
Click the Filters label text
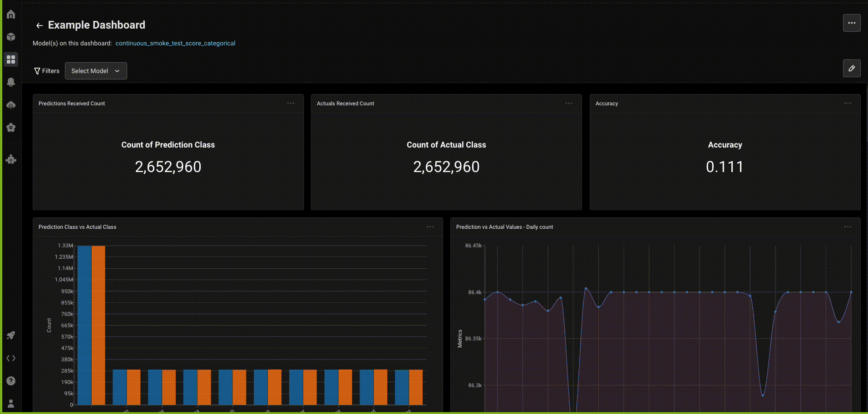[51, 71]
